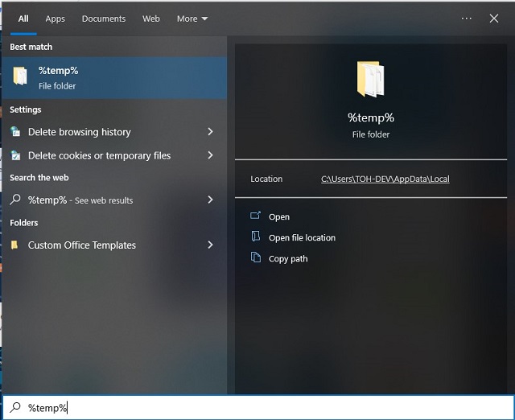Open the Documents tab
The height and width of the screenshot is (420, 515).
tap(104, 19)
